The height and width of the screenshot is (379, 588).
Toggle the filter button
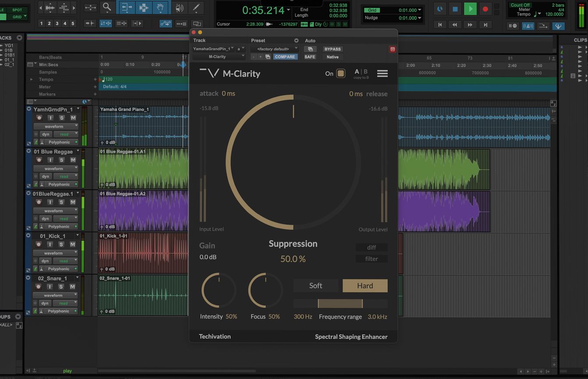[372, 259]
